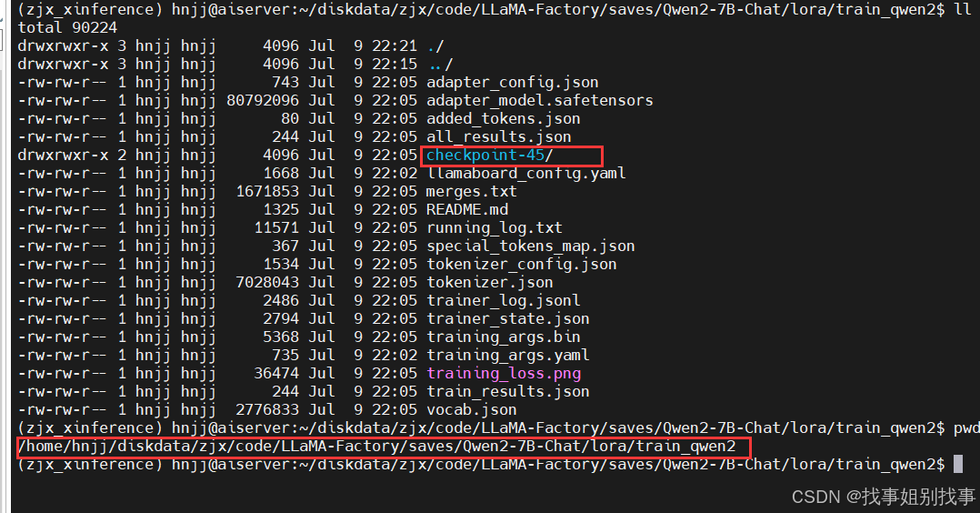Screen dimensions: 980x513
Task: Click the file size 5368 of training_args.bin
Action: pos(281,337)
